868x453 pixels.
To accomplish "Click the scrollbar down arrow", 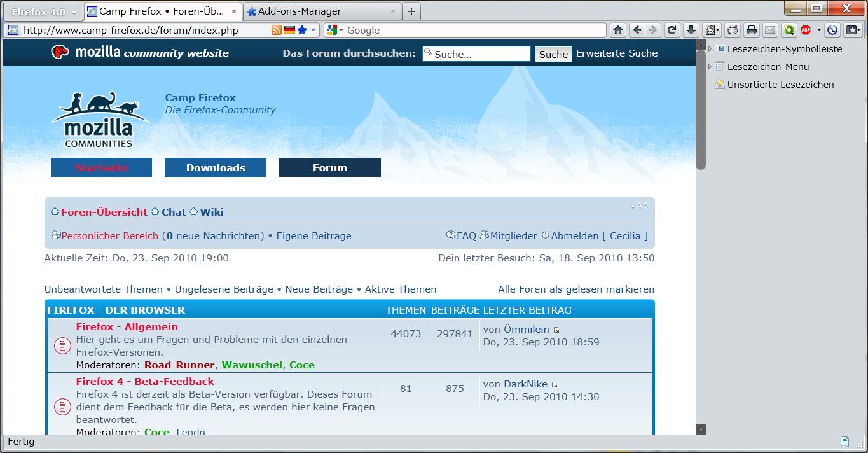I will click(701, 429).
